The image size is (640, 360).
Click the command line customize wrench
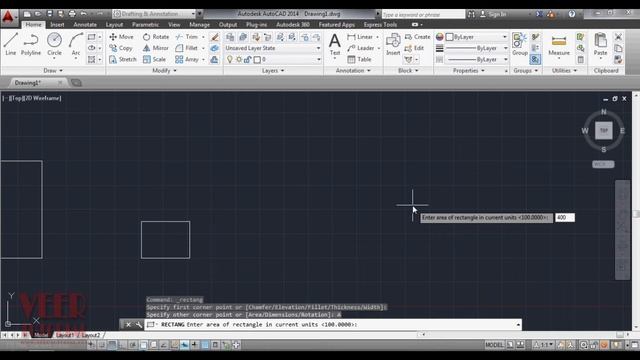139,324
